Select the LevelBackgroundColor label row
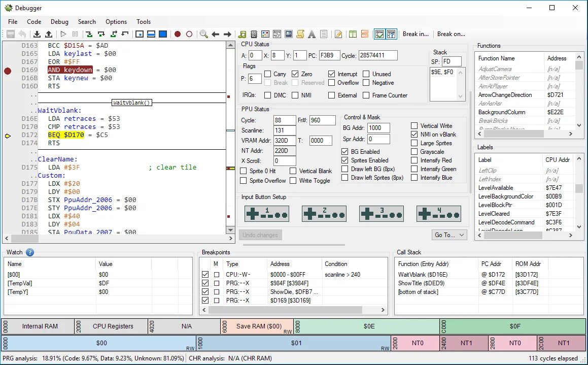The height and width of the screenshot is (365, 588). (x=525, y=196)
